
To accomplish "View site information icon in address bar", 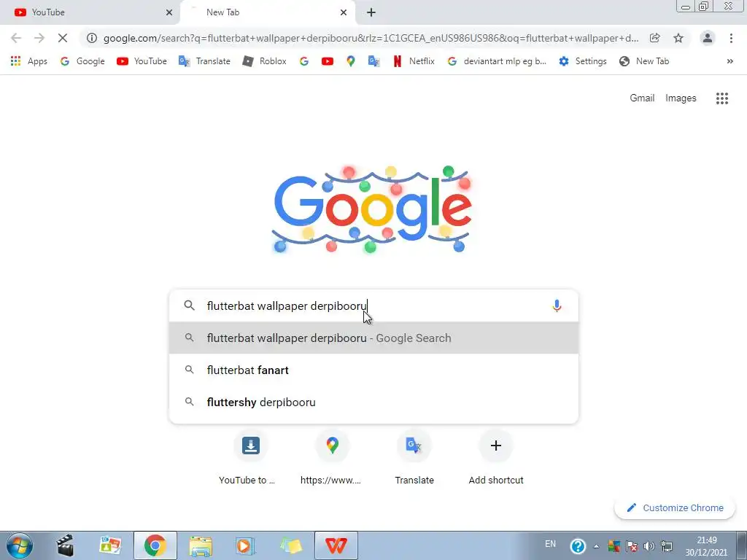I will pos(92,38).
